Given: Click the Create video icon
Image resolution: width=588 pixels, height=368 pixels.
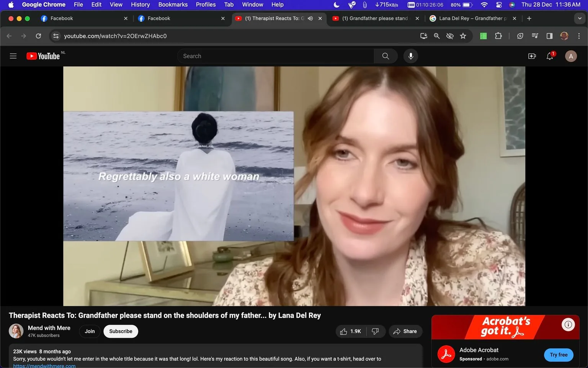Looking at the screenshot, I should [x=532, y=56].
